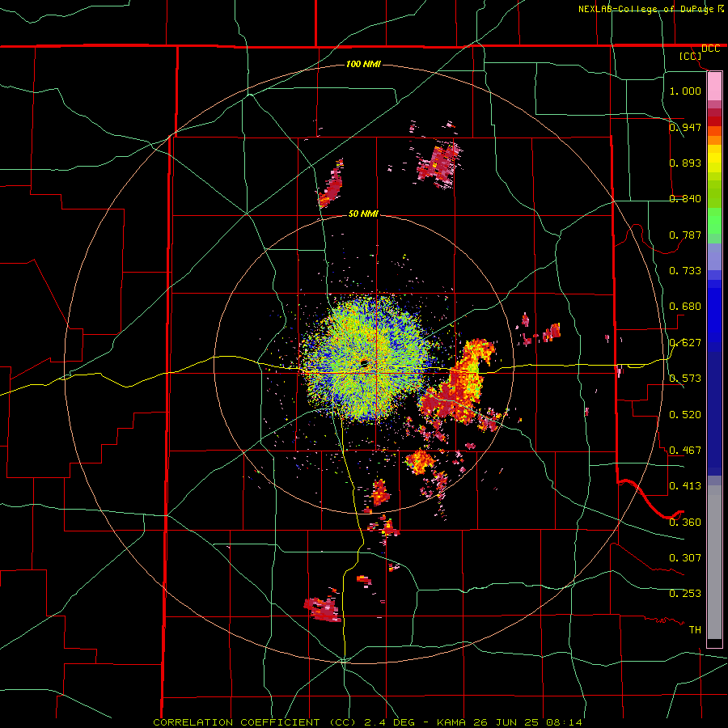Select the 0.413 scale value
The image size is (728, 728).
pos(685,486)
